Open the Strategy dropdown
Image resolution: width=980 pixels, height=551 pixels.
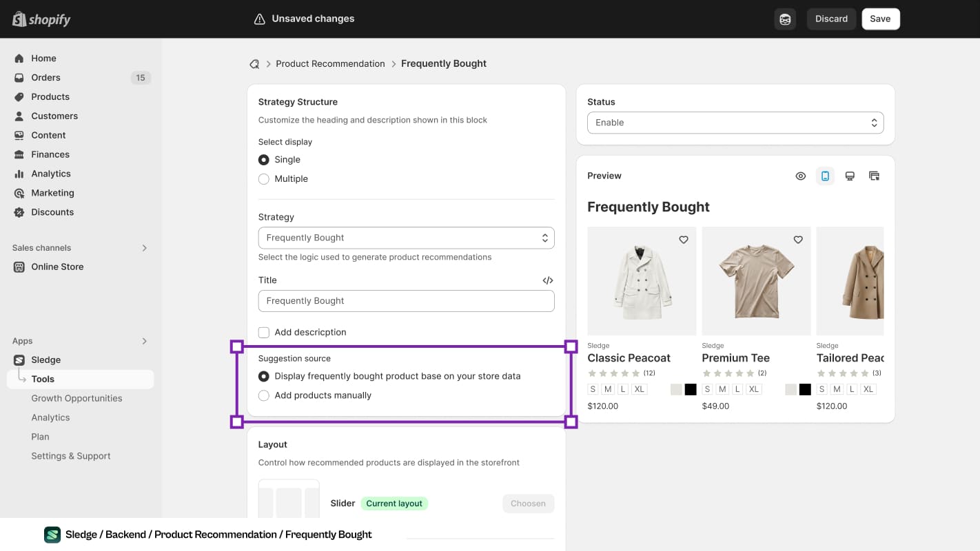[407, 238]
